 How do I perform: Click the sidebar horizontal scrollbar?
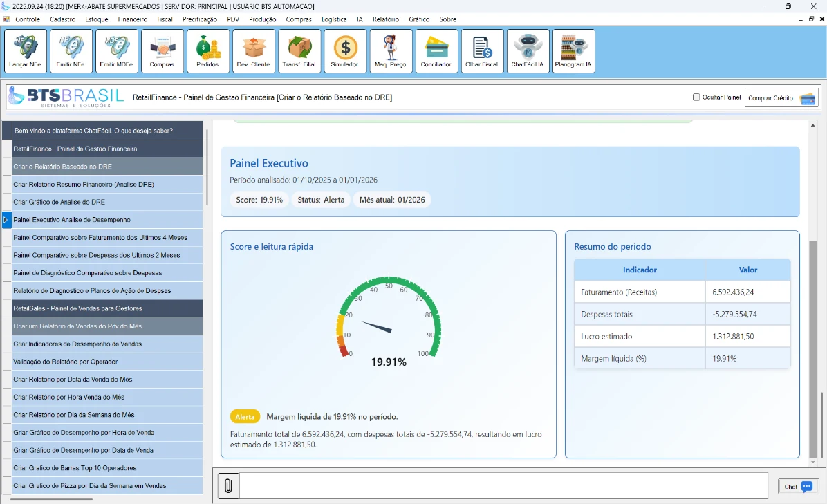[x=51, y=498]
